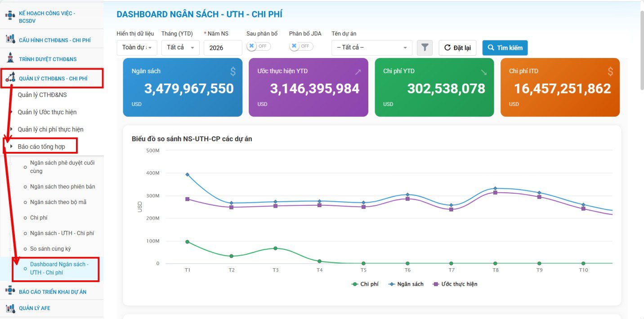The width and height of the screenshot is (644, 319).
Task: Toggle the Phân bổ JDA switch
Action: coord(301,46)
